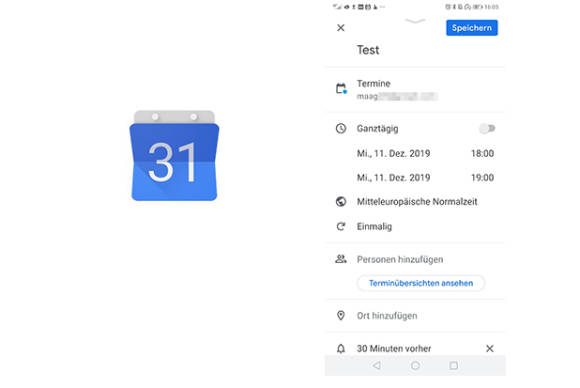Viewport: 580px width, 388px height.
Task: Remove the 30 Minuten vorher reminder
Action: click(x=490, y=348)
